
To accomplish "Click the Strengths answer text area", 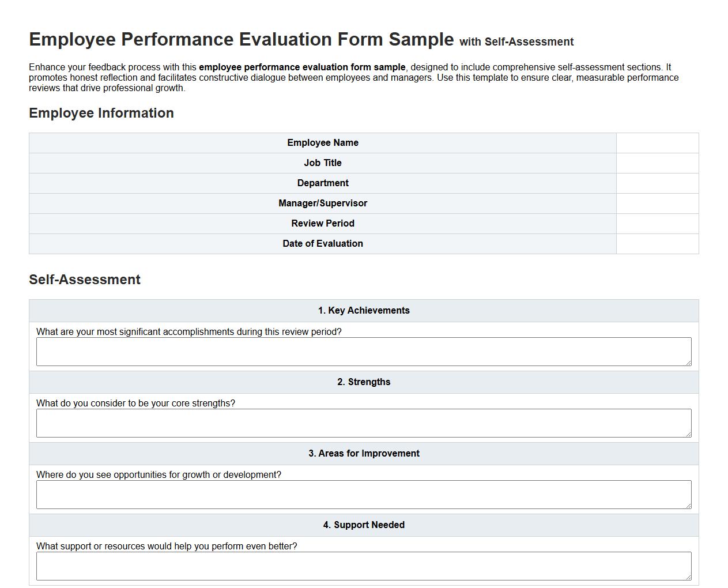I will click(363, 423).
